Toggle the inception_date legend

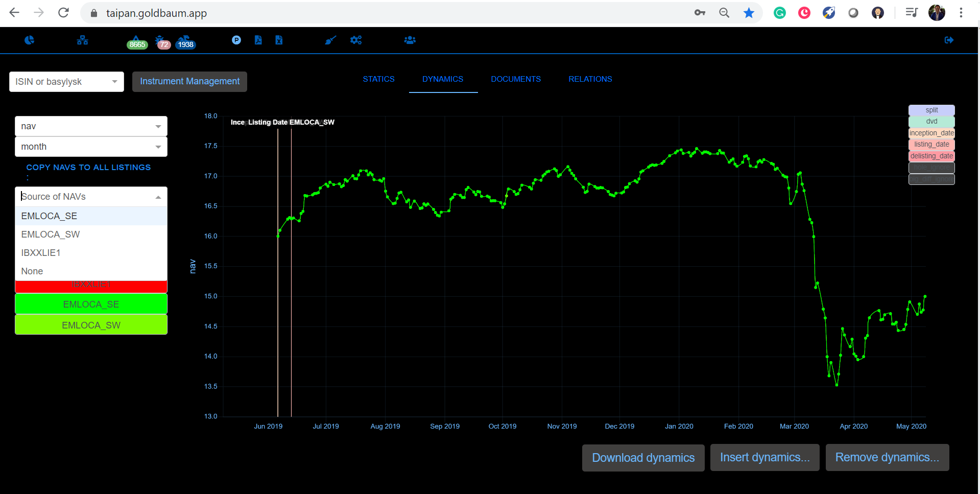click(x=931, y=133)
